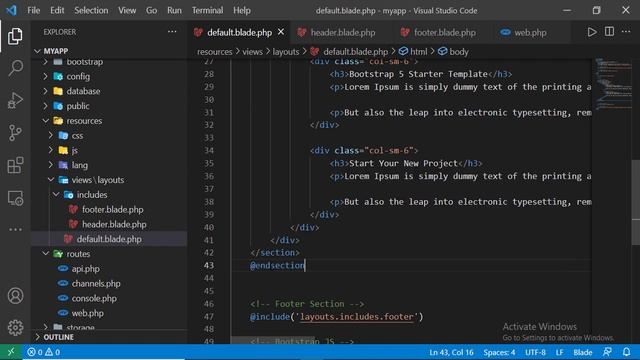
Task: Select default.blade.php in explorer tree
Action: click(109, 239)
